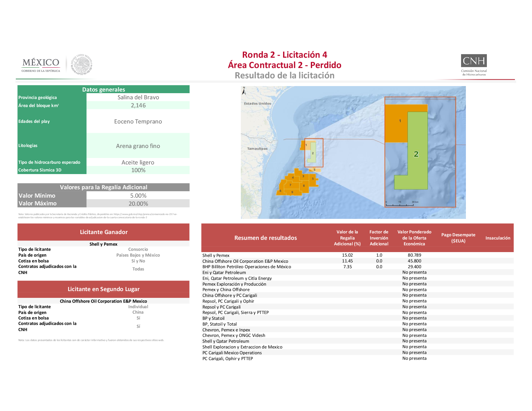Click the 'Valores para la Regalía Adicional' header
Image resolution: width=532 pixels, height=411 pixels.
tap(103, 187)
